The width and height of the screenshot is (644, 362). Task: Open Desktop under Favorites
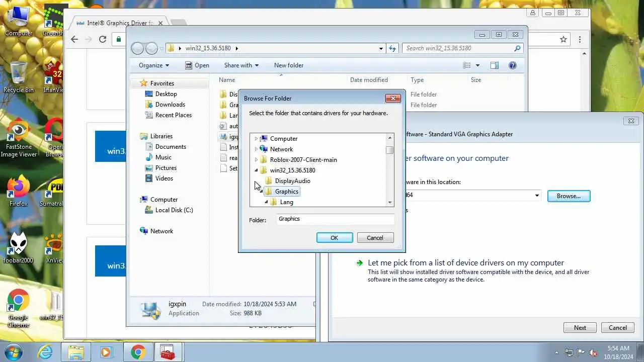pos(166,94)
